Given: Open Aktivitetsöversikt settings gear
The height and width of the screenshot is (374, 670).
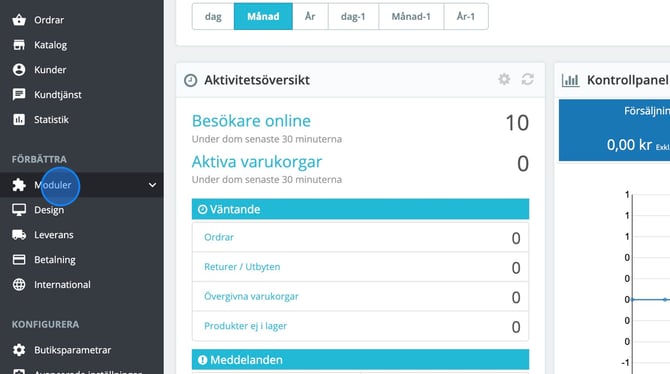Looking at the screenshot, I should point(504,79).
